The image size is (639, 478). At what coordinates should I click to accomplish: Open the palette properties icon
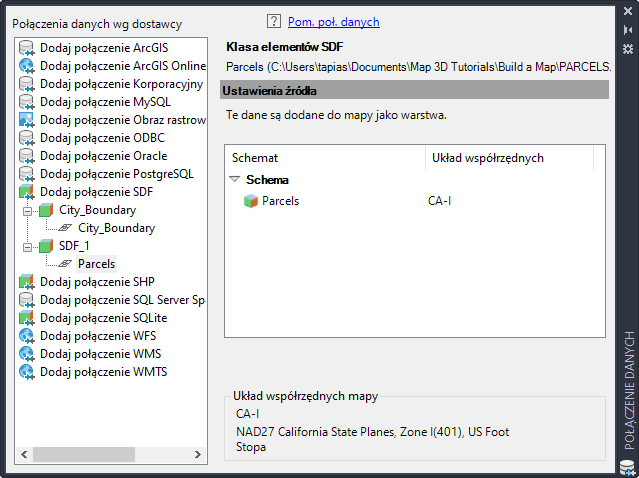(x=627, y=48)
